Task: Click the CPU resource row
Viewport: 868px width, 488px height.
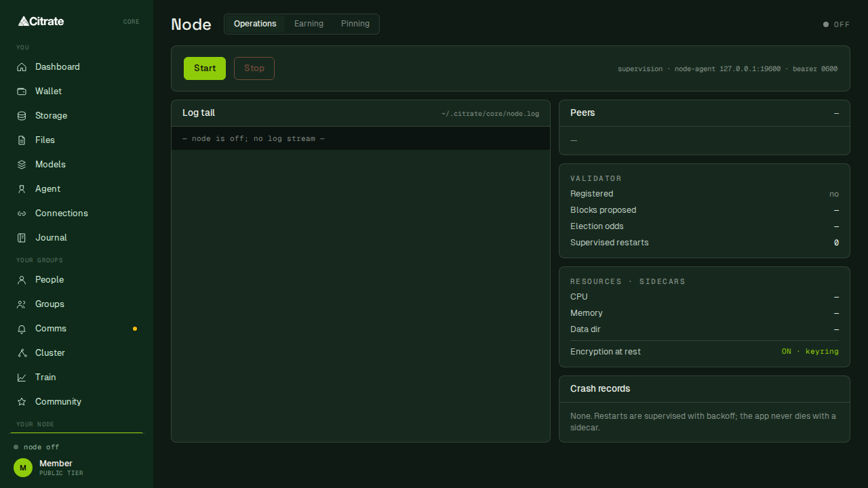Action: tap(705, 297)
